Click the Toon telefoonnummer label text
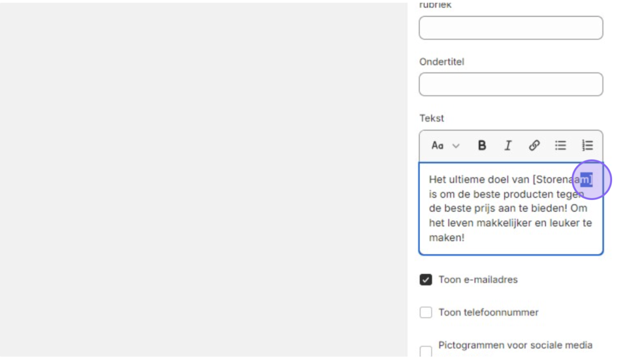The width and height of the screenshot is (625, 364). pos(488,312)
